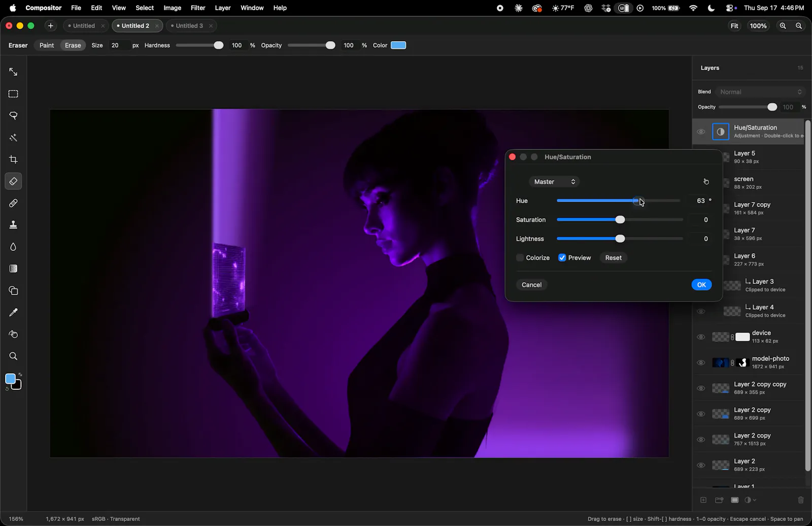Delete layer with the trash icon
Viewport: 812px width, 526px height.
tap(801, 500)
